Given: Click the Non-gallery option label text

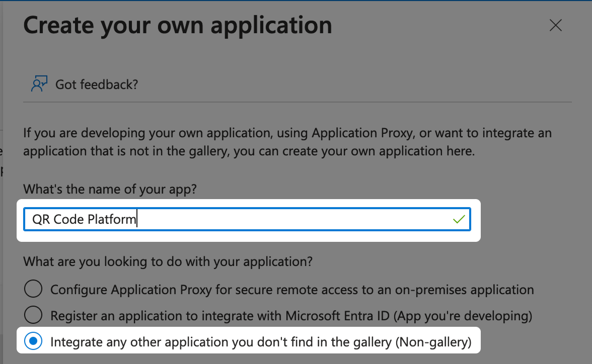Looking at the screenshot, I should [x=261, y=341].
